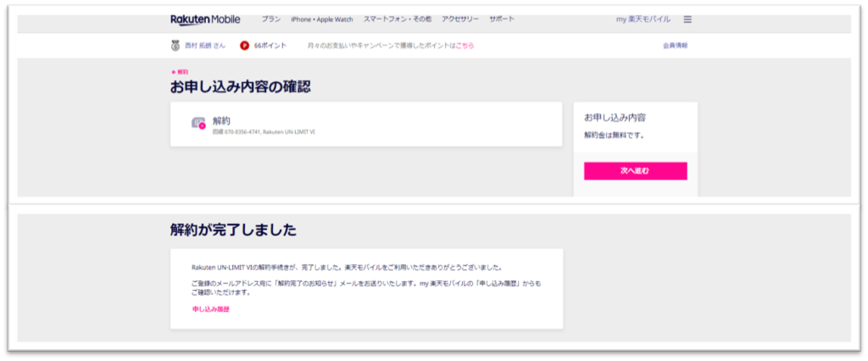Click the 解約 SIM card icon
The width and height of the screenshot is (868, 361).
199,124
